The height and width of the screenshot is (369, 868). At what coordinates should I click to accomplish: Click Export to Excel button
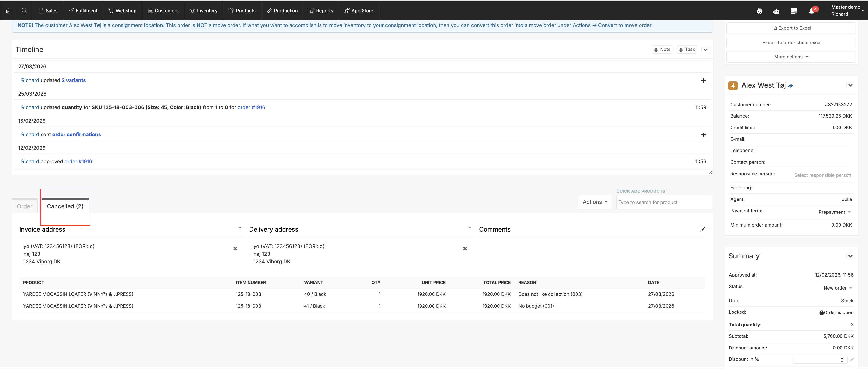point(791,28)
